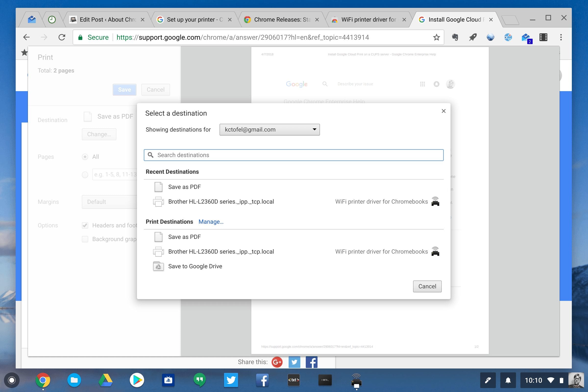Open a new tab
588x392 pixels.
coord(510,20)
